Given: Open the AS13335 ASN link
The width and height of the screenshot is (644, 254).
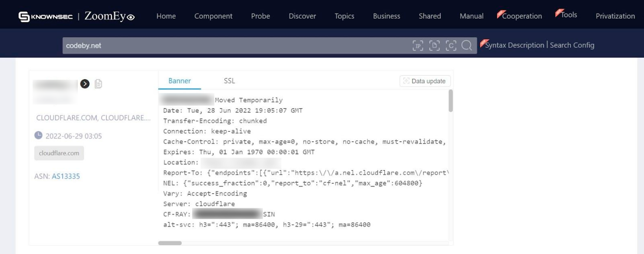Looking at the screenshot, I should click(x=66, y=176).
